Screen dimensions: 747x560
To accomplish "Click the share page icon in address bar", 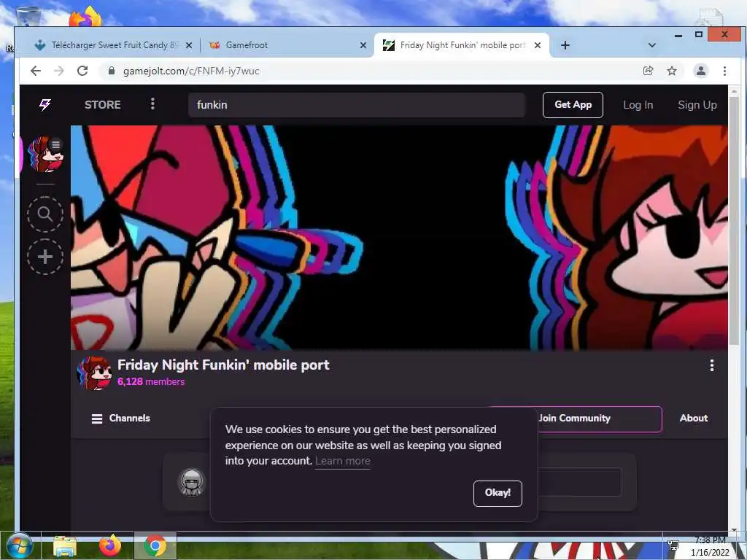I will coord(648,71).
